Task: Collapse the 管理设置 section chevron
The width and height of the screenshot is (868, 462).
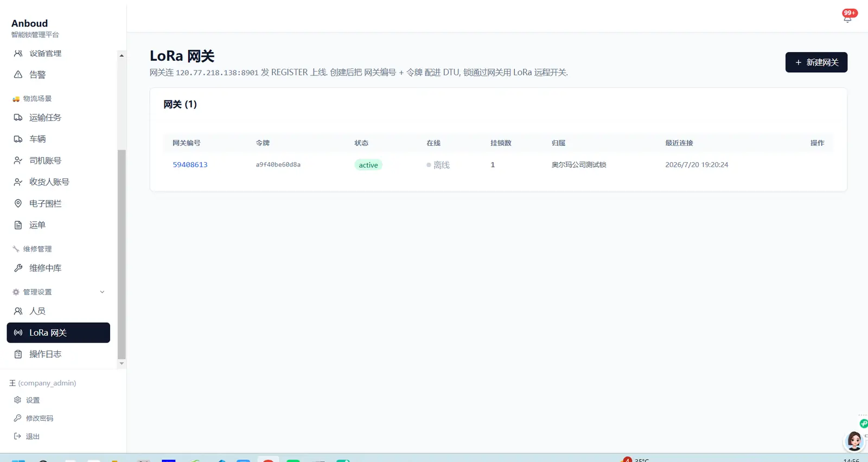Action: point(102,292)
